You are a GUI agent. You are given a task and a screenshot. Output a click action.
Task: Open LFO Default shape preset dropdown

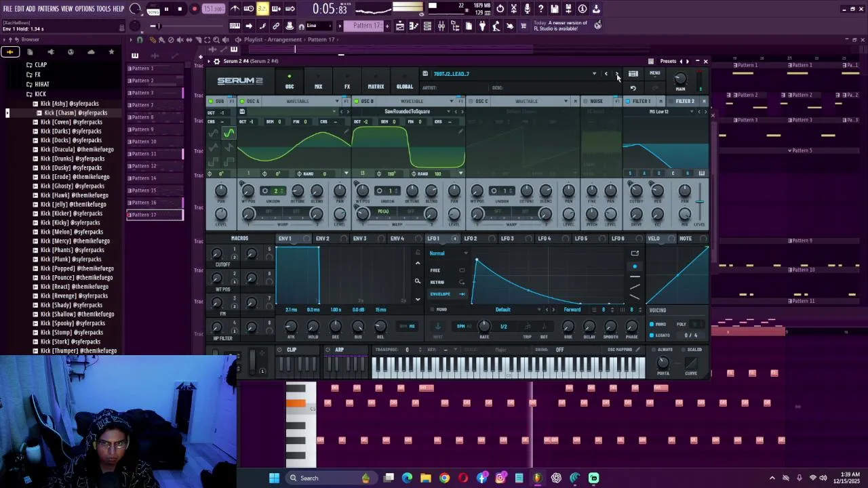(x=502, y=310)
